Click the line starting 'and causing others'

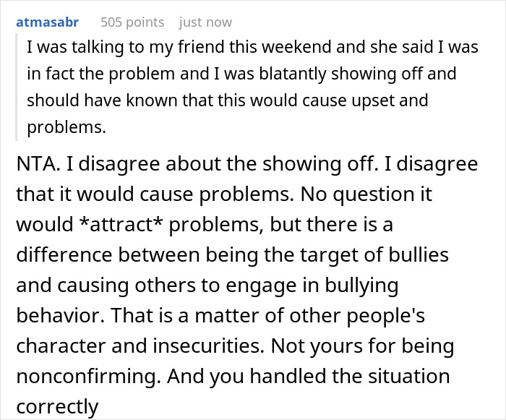point(207,286)
